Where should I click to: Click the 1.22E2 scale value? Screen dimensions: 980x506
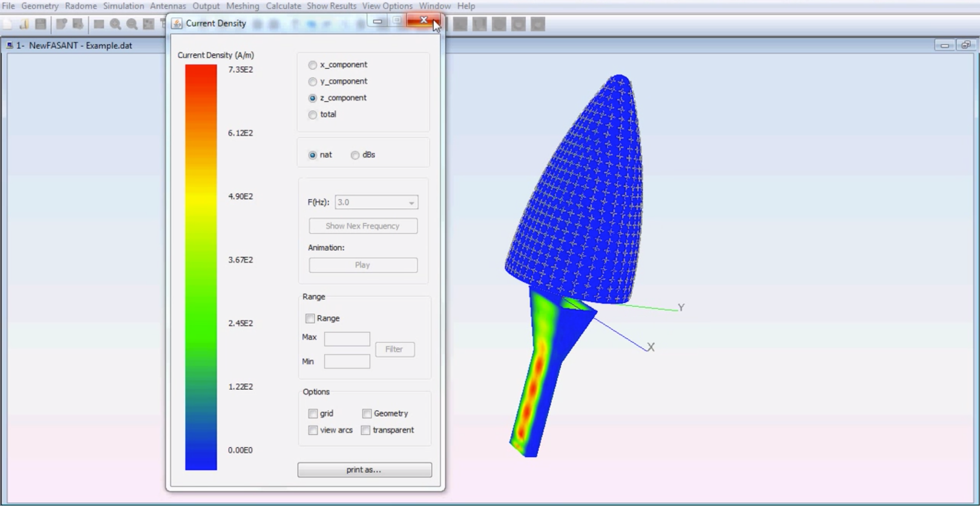241,387
